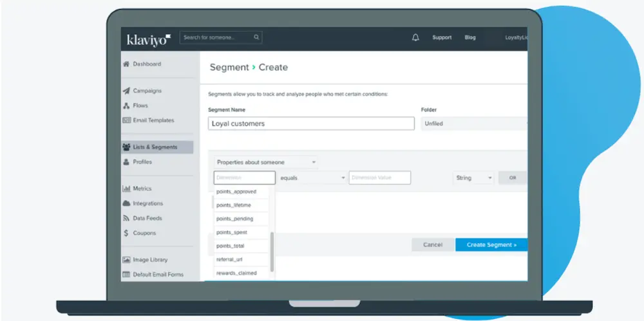Expand the Properties about someone dropdown

[265, 162]
